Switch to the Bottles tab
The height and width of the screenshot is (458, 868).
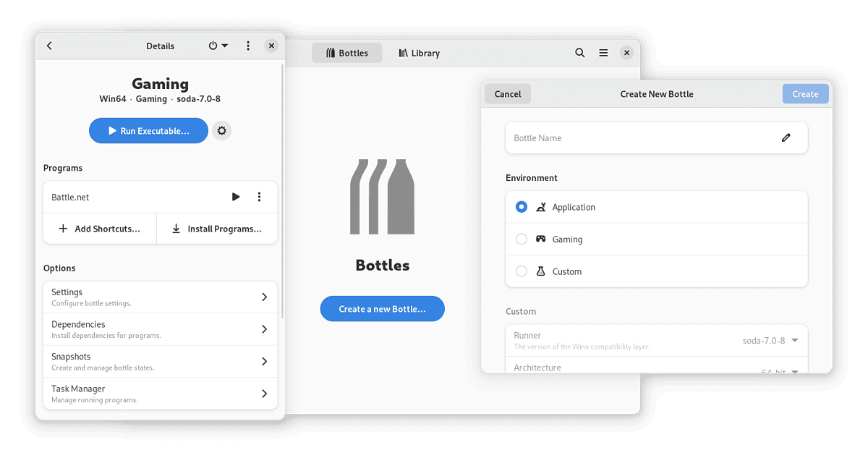[347, 52]
